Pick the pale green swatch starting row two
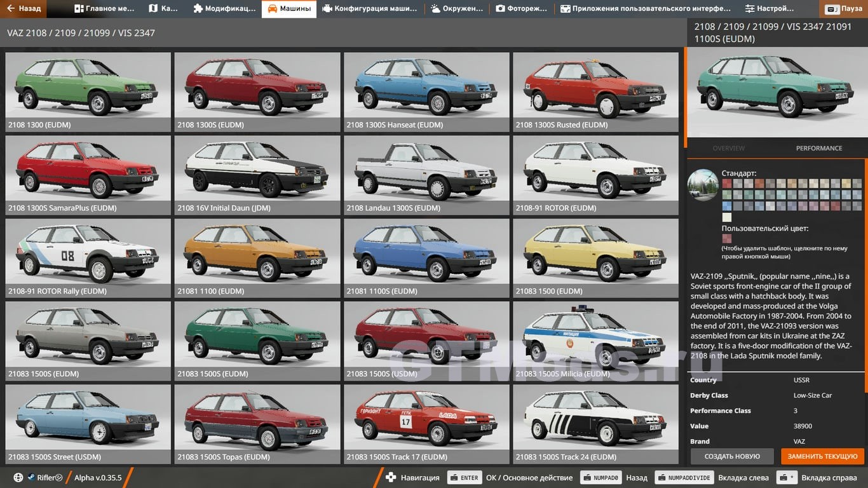 pyautogui.click(x=726, y=194)
